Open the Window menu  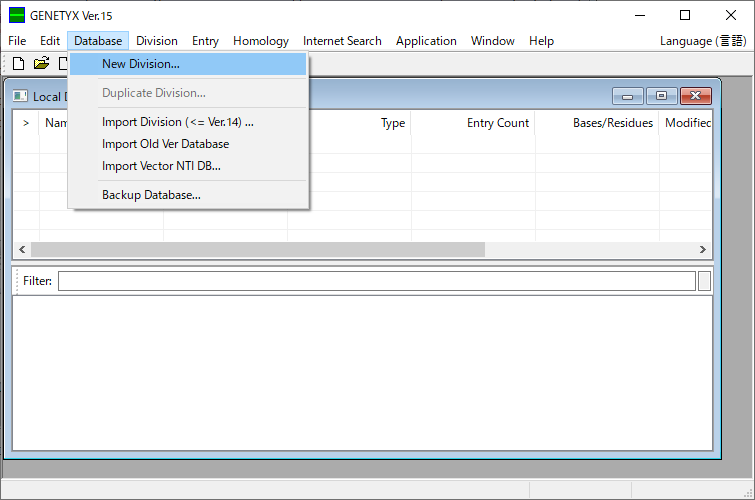(493, 41)
